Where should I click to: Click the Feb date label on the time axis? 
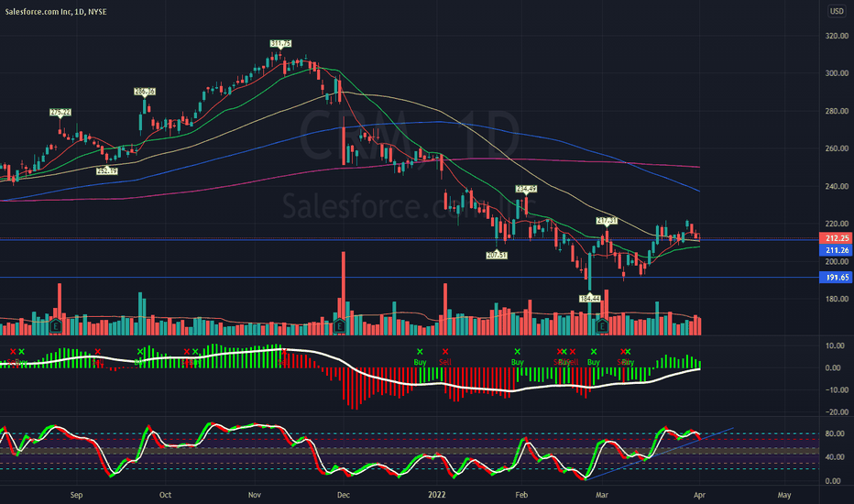pos(521,495)
